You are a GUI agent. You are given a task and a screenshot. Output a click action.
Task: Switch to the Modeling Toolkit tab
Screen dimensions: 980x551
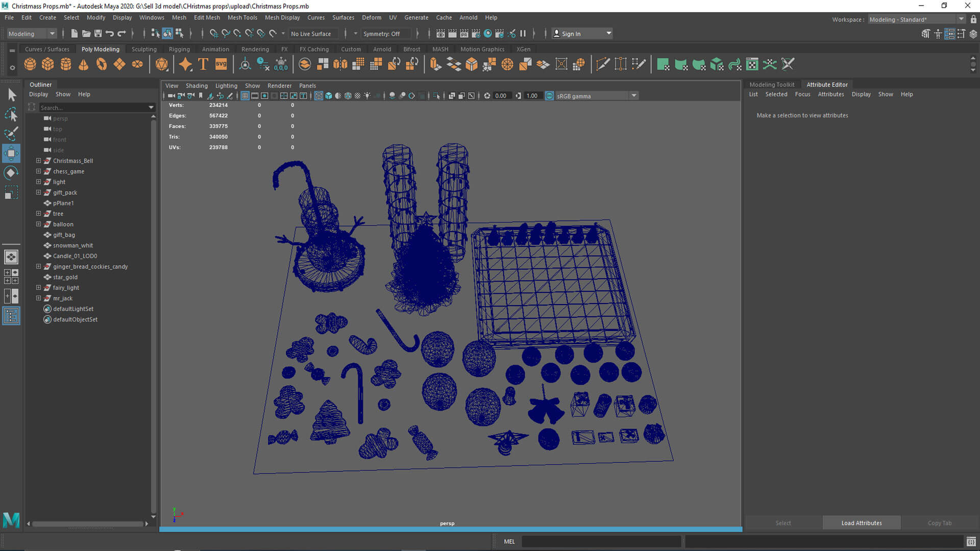[772, 85]
